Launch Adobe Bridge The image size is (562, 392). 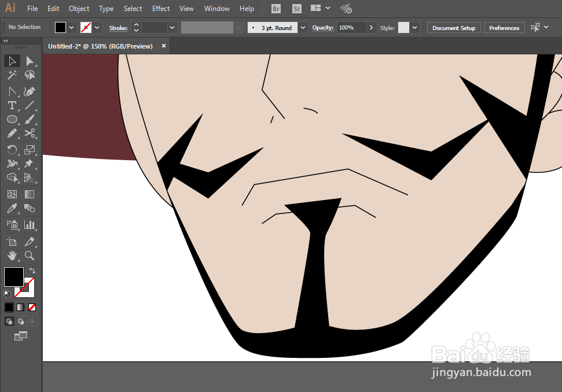pos(276,9)
